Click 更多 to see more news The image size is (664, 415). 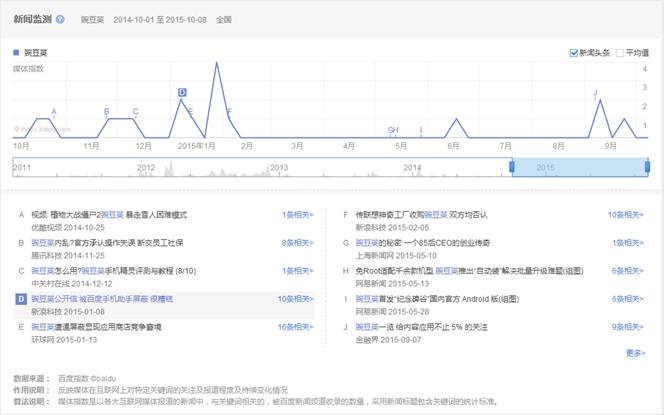pos(635,353)
